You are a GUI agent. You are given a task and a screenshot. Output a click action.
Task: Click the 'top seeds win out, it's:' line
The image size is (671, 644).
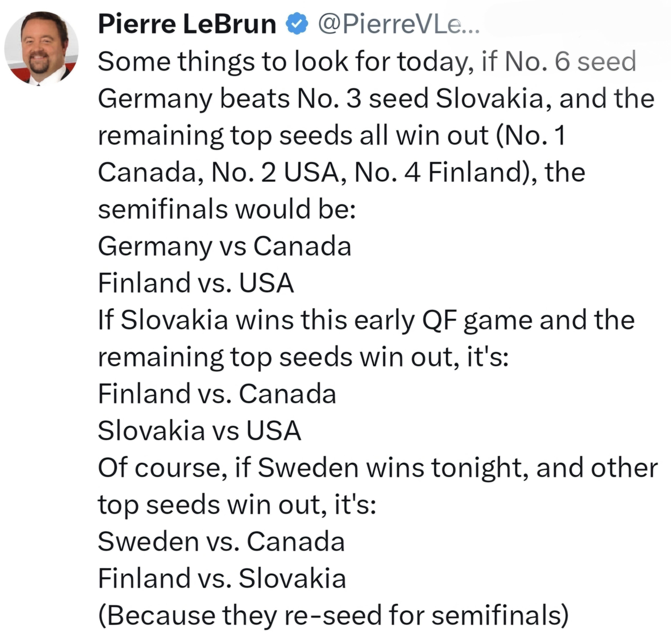(237, 505)
